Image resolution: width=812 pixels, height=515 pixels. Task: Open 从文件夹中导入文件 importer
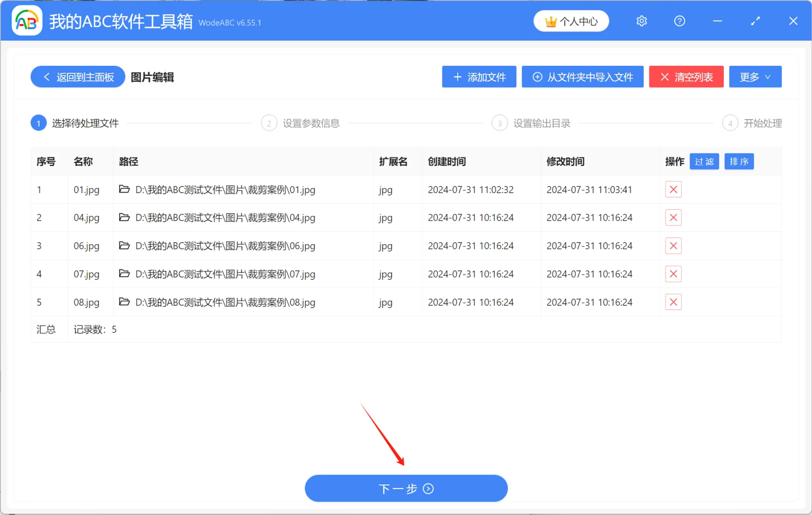pos(582,77)
